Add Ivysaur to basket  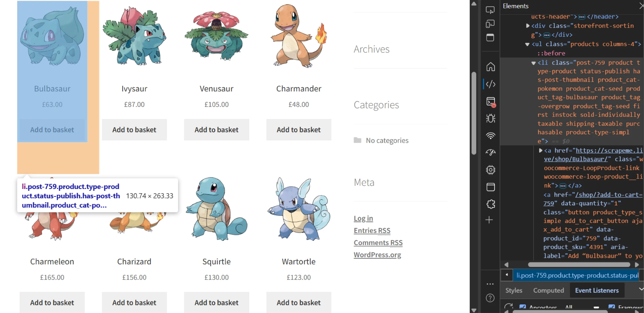click(134, 130)
